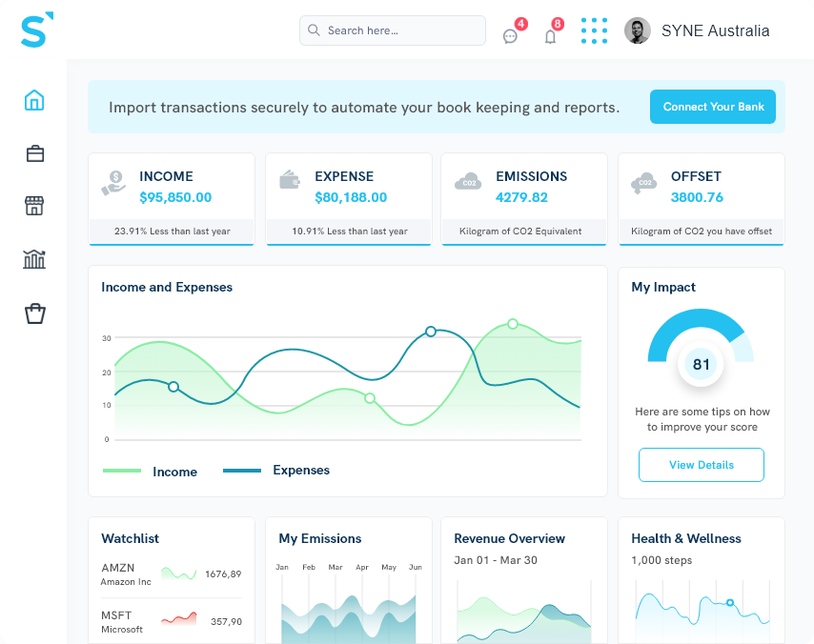The height and width of the screenshot is (644, 814).
Task: Click the shopping bag sidebar icon
Action: 35,313
